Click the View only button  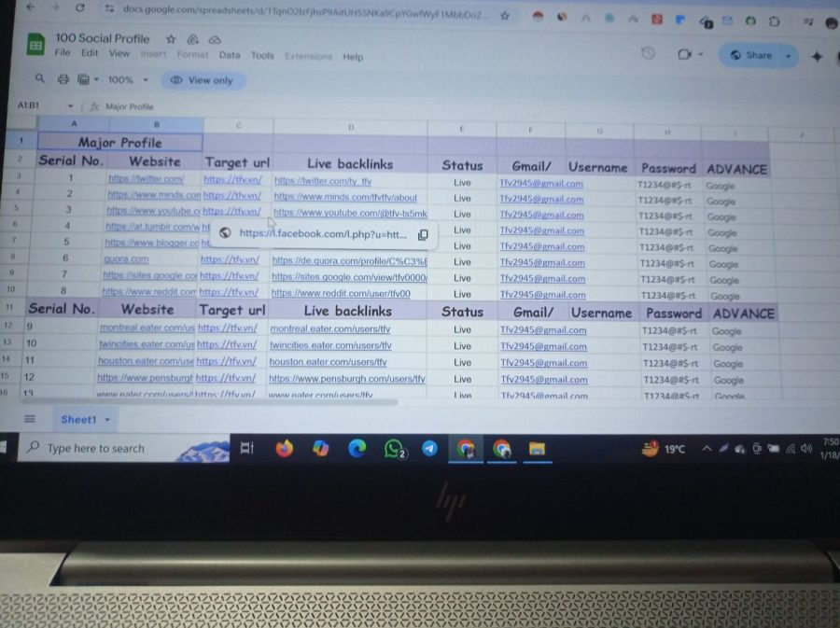202,80
